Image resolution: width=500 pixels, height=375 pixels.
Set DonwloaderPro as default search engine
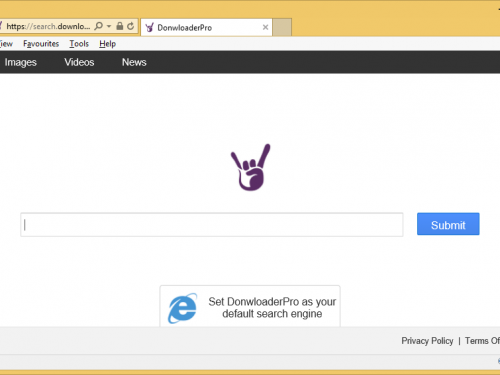click(250, 307)
